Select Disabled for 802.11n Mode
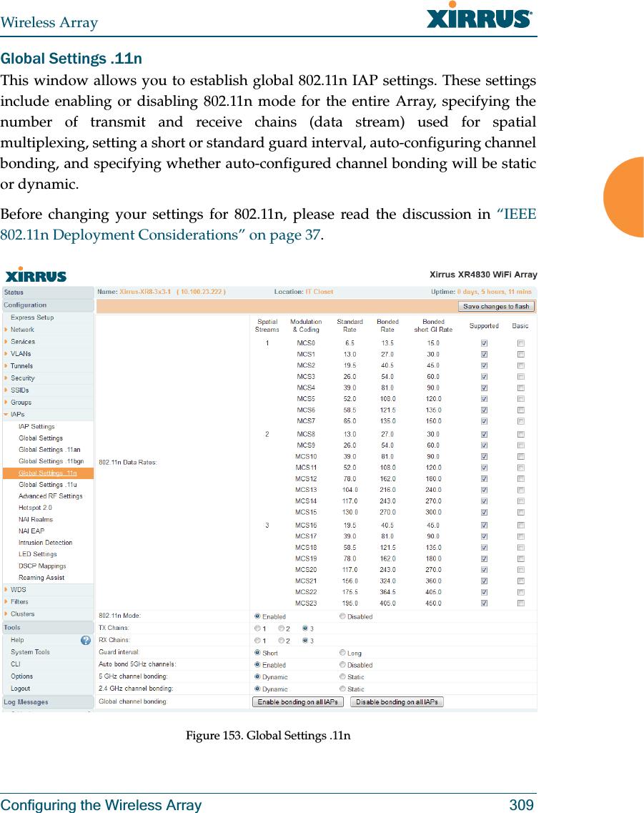 (342, 616)
